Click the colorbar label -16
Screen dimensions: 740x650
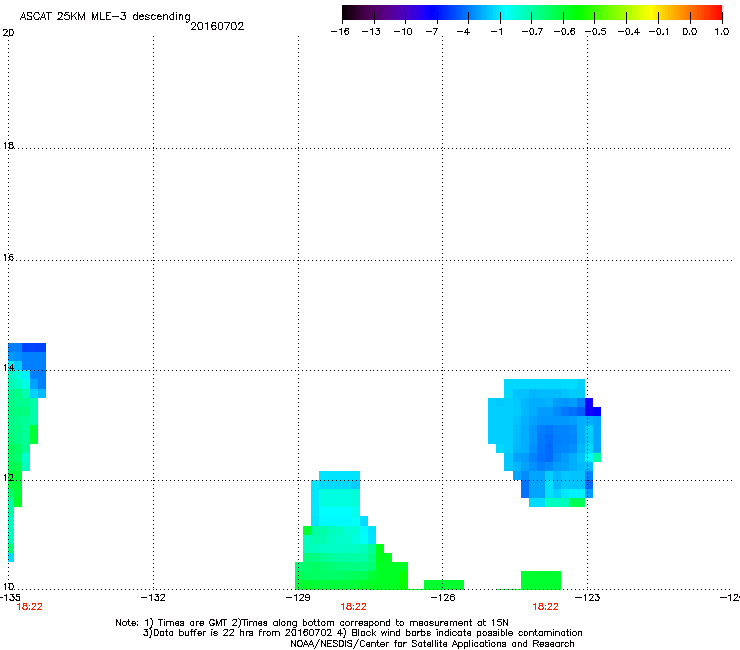coord(340,32)
